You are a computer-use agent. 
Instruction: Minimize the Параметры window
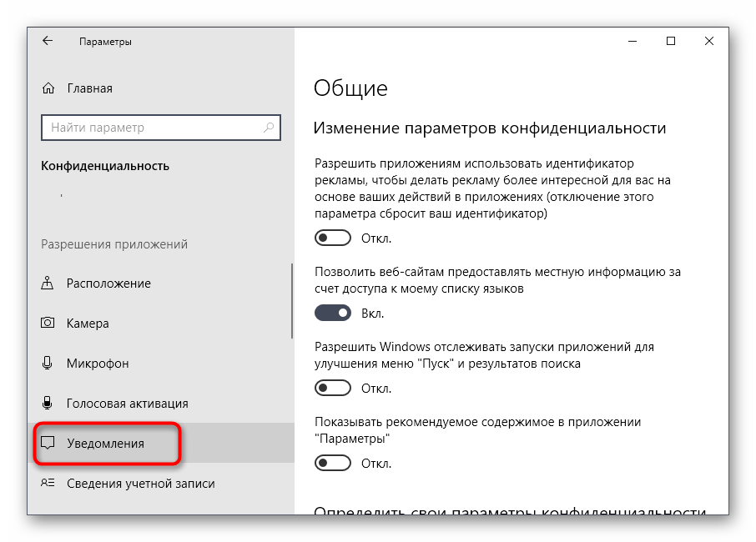tap(633, 42)
